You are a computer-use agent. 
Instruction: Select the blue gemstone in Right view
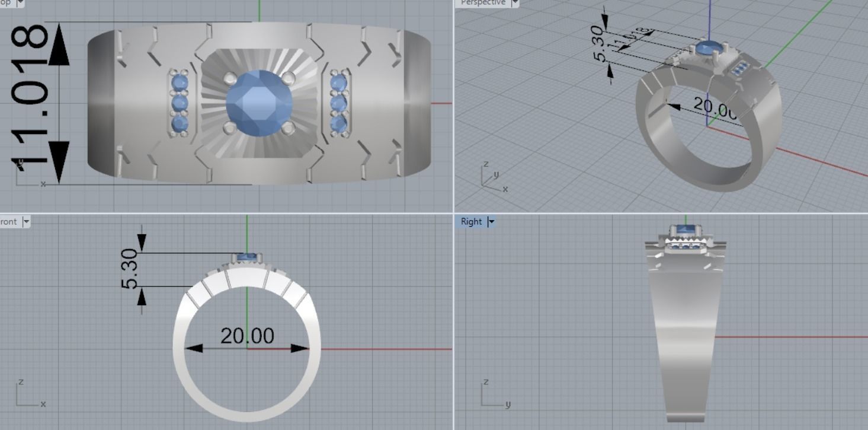pos(686,230)
